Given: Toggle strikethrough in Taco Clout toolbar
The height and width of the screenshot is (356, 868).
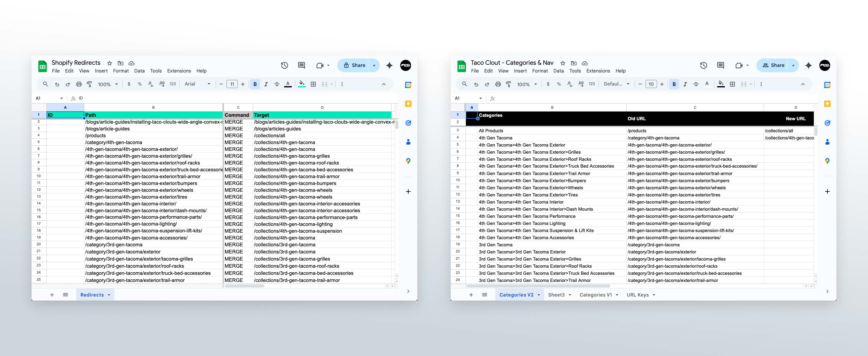Looking at the screenshot, I should tap(696, 84).
